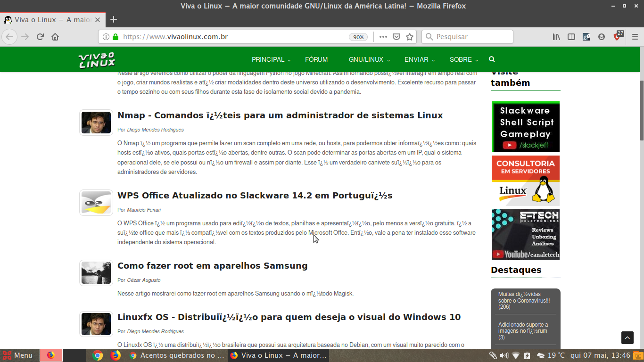The image size is (644, 362).
Task: Click the WPS Office article thumbnail
Action: point(96,203)
